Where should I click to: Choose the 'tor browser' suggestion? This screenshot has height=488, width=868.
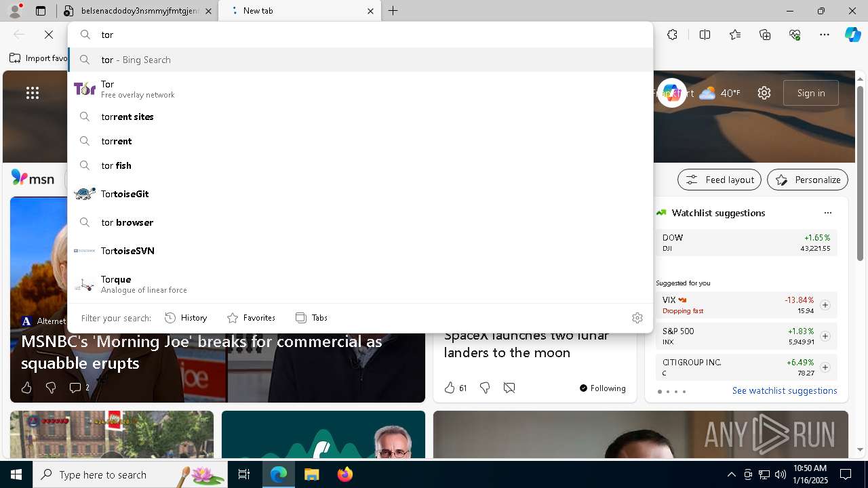click(360, 222)
